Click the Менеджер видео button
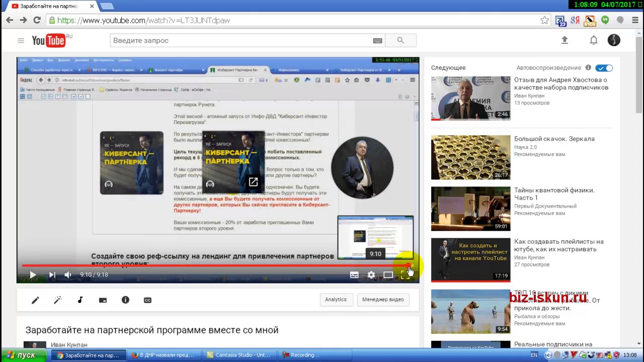Screen dimensions: 644x362 click(383, 300)
